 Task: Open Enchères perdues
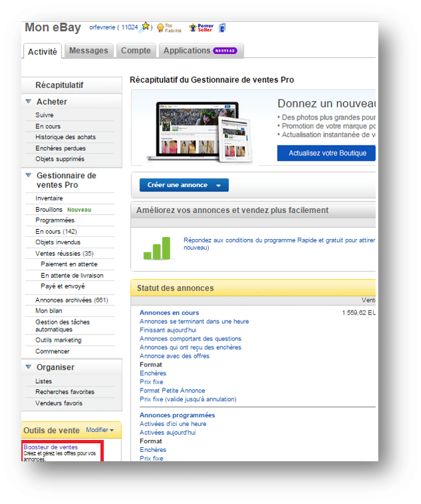[61, 148]
